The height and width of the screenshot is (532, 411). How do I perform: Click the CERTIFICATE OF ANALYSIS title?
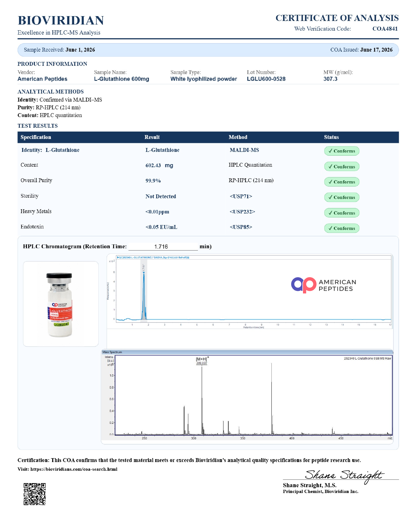click(337, 18)
